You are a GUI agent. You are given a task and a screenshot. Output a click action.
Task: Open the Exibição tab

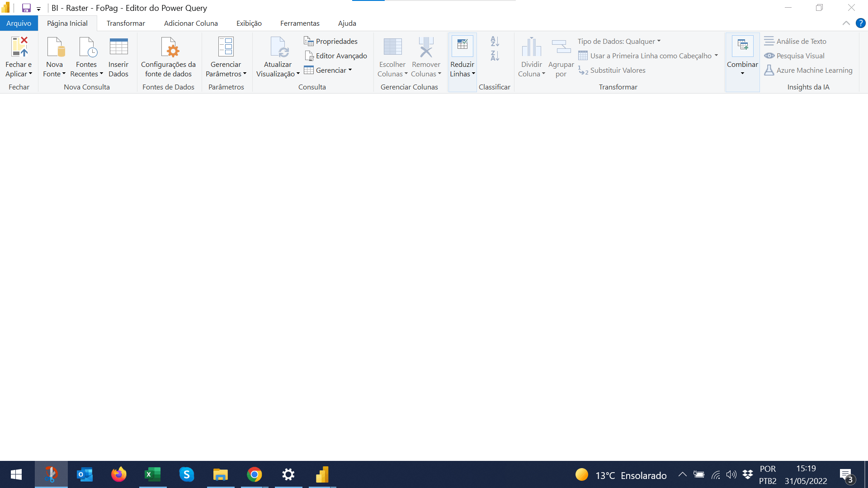pyautogui.click(x=249, y=23)
